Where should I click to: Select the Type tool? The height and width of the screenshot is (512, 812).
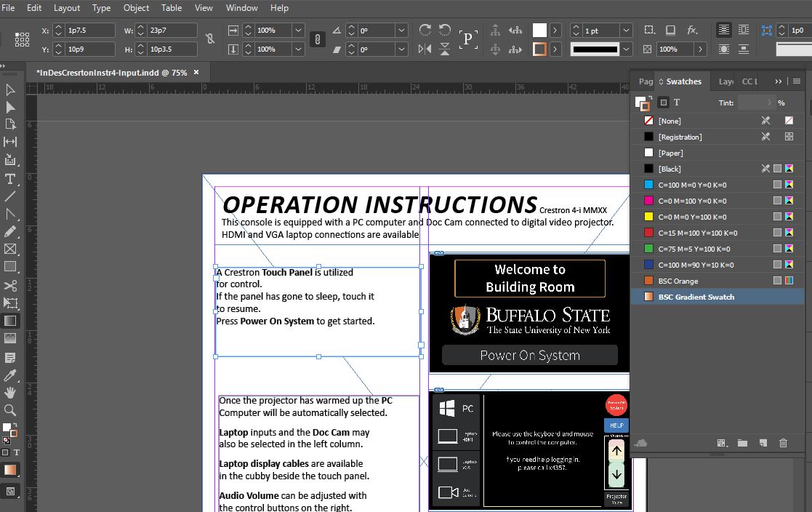9,179
